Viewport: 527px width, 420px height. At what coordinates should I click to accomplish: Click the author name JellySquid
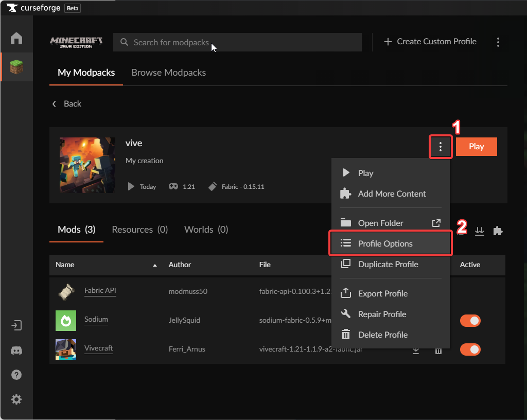point(184,321)
